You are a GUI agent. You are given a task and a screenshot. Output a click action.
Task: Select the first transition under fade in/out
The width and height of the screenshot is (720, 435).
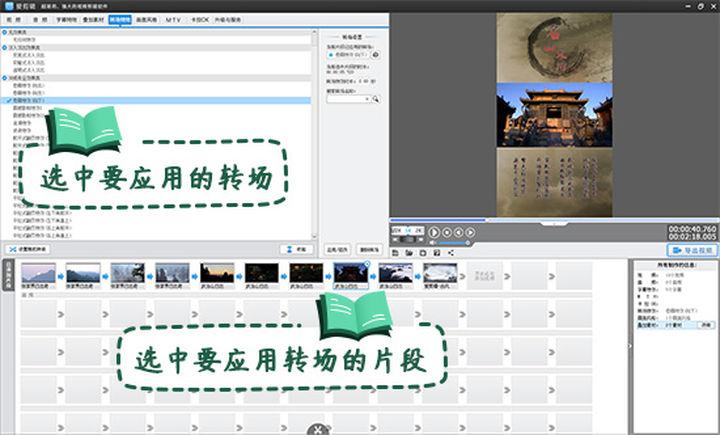point(28,55)
